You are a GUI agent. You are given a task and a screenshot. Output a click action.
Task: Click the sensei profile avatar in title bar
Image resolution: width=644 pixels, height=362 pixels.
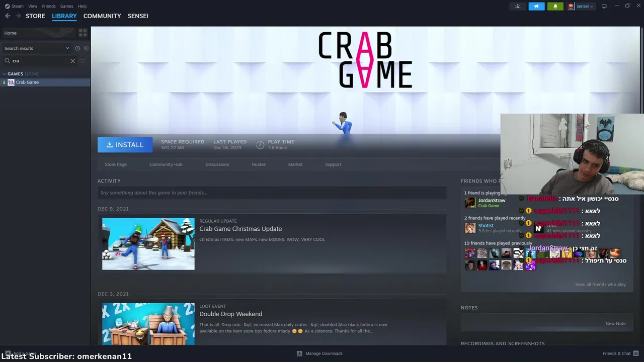point(571,7)
